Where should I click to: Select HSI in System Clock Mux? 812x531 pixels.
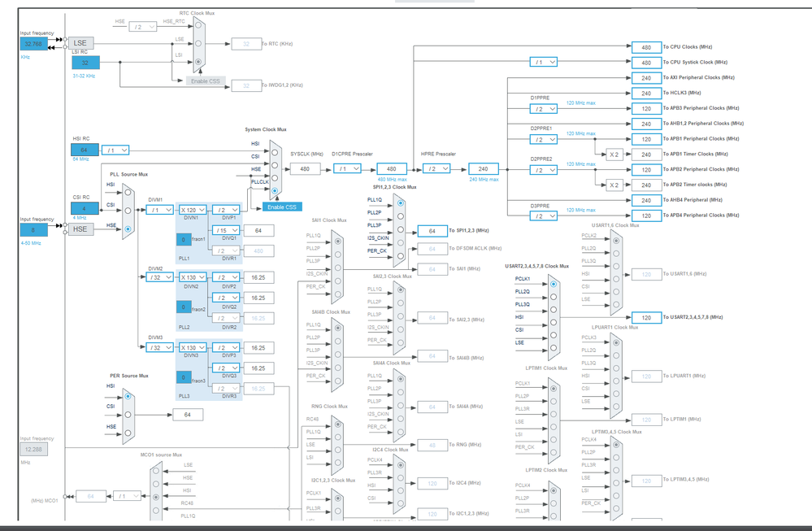(275, 153)
